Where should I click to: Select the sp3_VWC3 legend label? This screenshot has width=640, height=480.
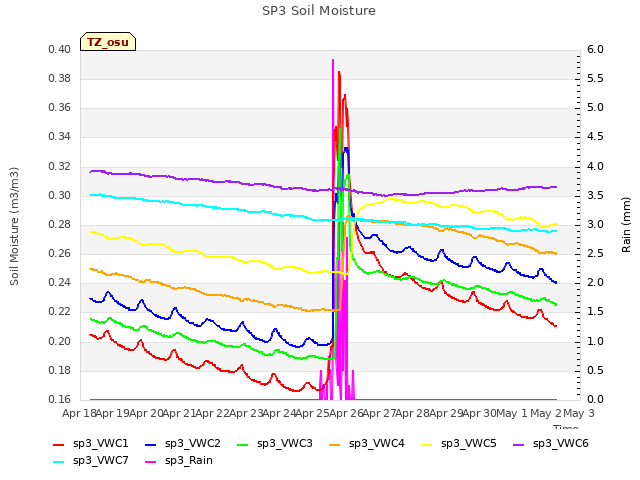pyautogui.click(x=284, y=444)
